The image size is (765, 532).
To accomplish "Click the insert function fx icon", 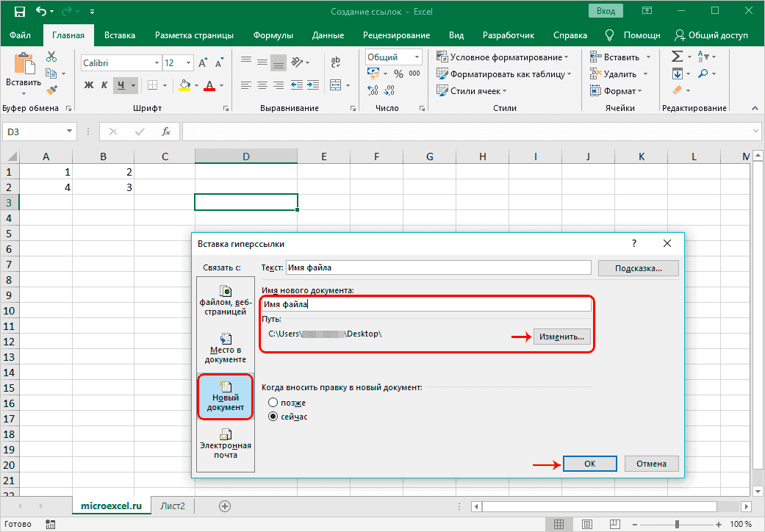I will [166, 132].
